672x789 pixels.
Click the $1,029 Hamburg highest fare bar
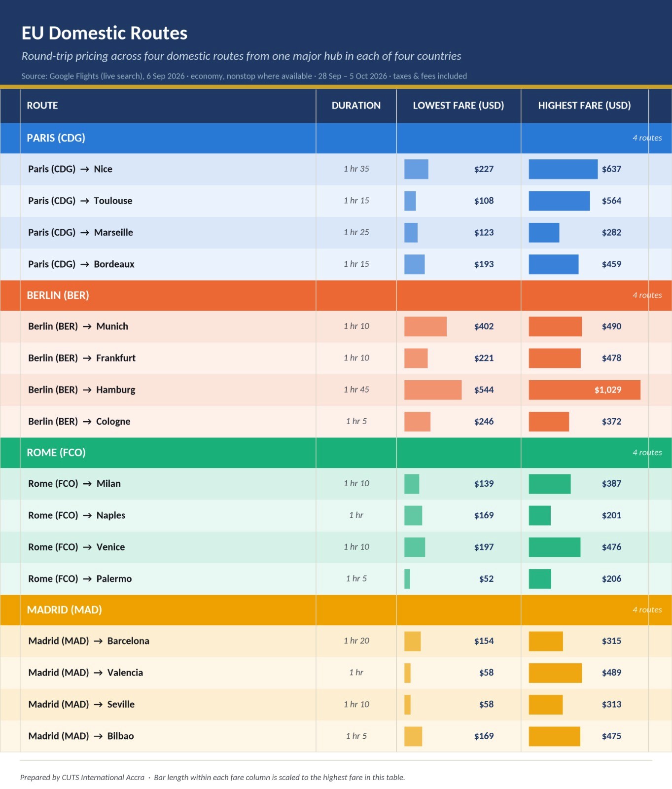584,390
